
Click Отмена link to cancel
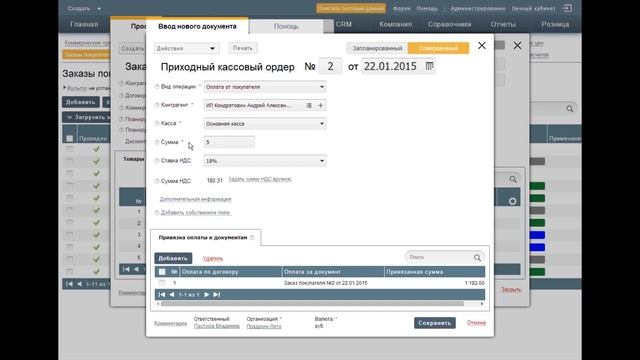pyautogui.click(x=476, y=322)
